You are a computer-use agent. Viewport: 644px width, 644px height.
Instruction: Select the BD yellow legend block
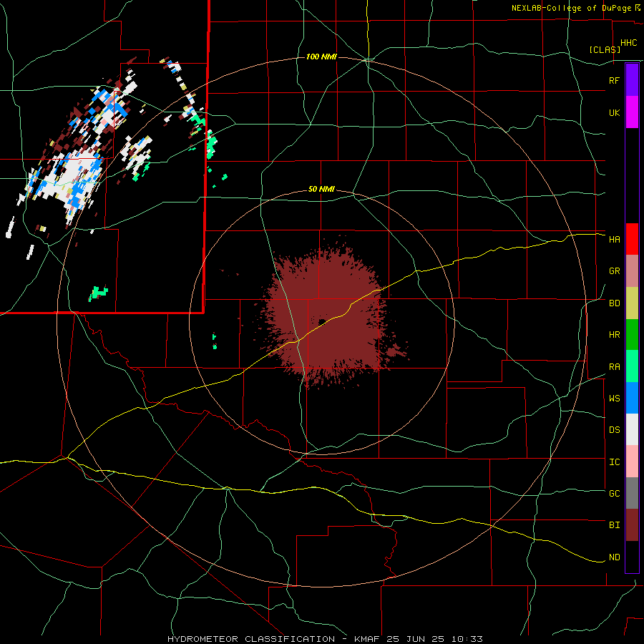632,303
